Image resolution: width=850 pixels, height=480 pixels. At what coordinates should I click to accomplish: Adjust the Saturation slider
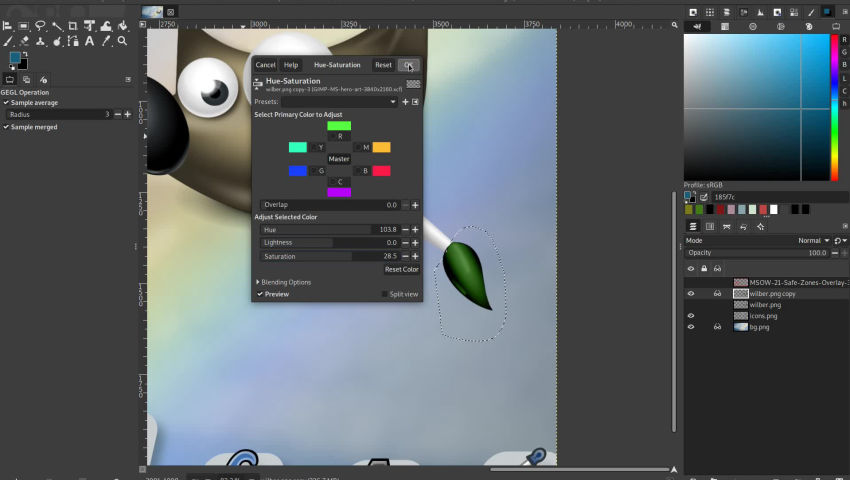point(330,256)
